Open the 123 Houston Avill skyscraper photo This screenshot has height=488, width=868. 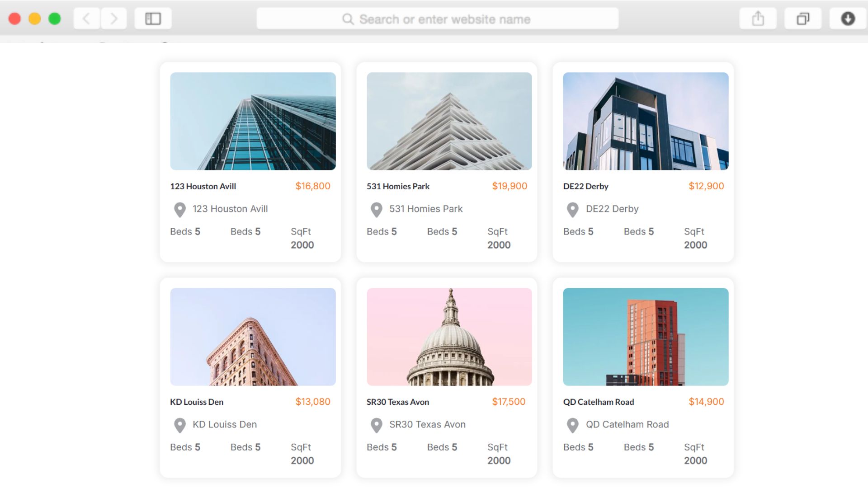253,121
